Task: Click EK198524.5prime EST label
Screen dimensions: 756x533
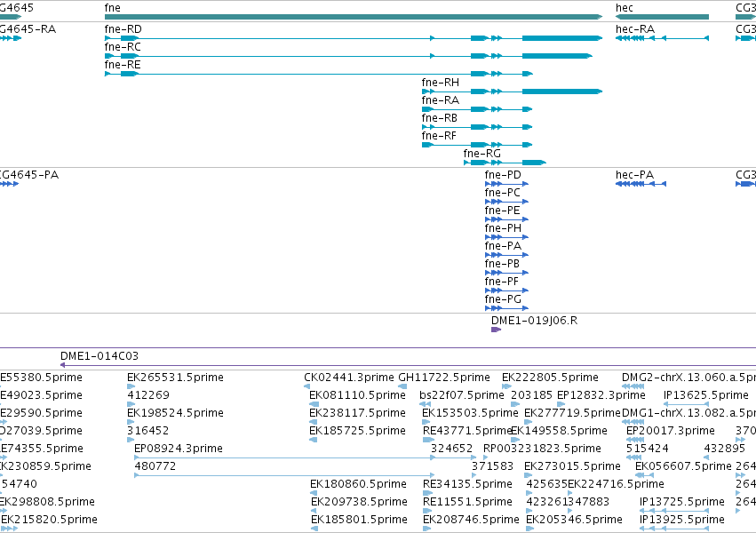Action: [x=176, y=413]
